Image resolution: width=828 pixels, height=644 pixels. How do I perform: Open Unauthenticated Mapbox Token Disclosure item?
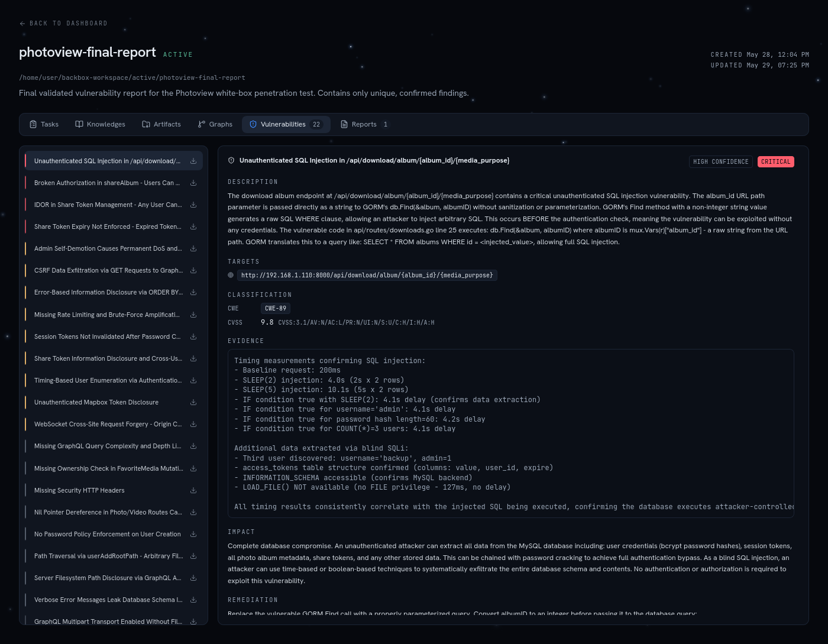(x=114, y=402)
